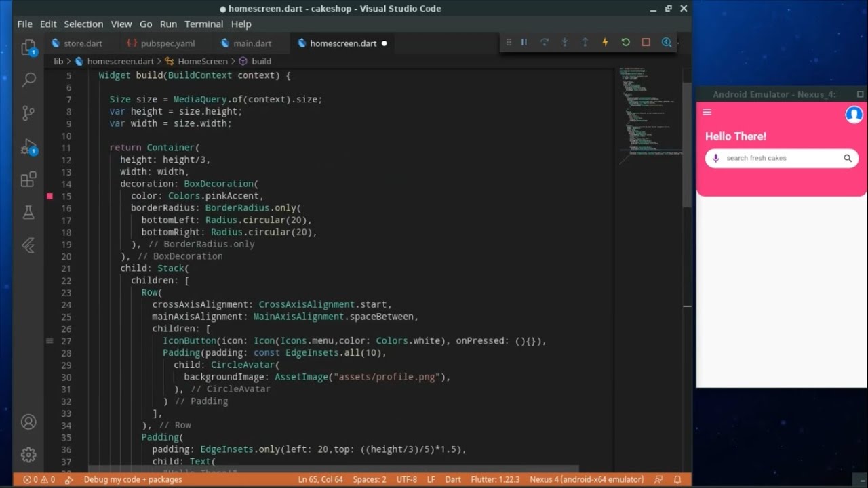Switch to the main.dart tab
The width and height of the screenshot is (868, 488).
pos(252,43)
